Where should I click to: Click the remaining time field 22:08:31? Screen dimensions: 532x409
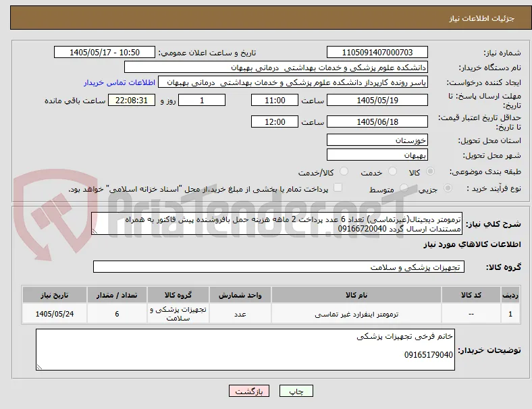pos(132,100)
